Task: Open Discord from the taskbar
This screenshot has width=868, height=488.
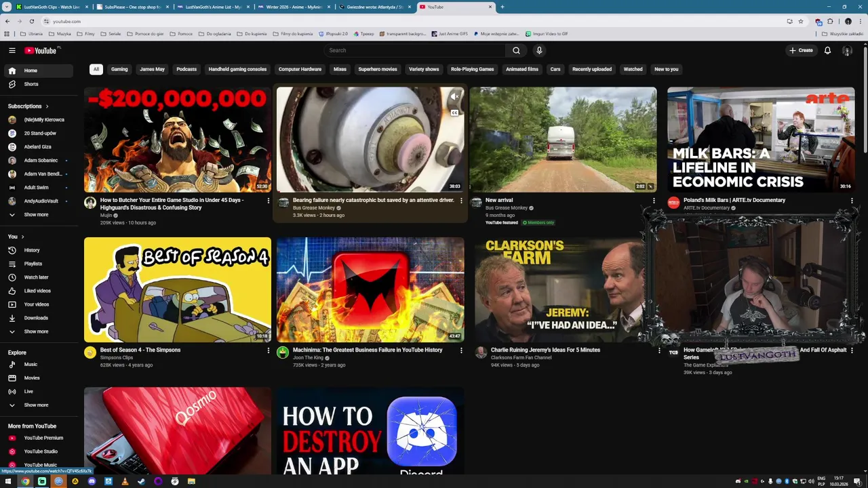Action: pos(92,481)
